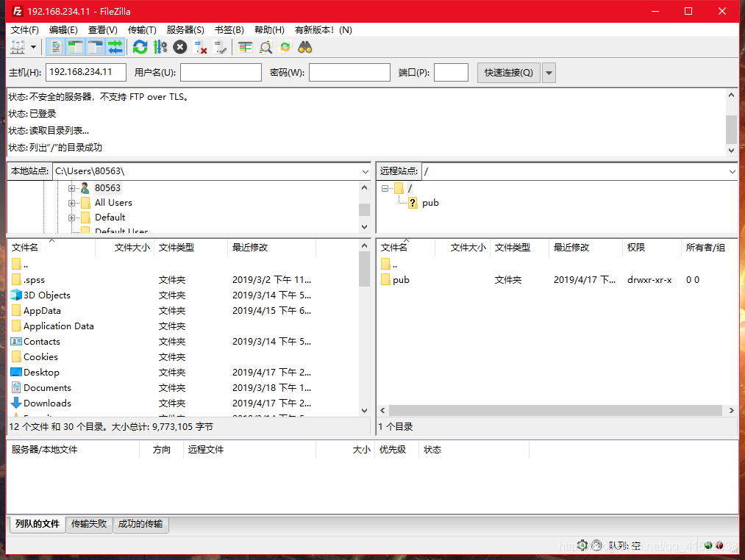Click local file list scrollbar down arrow
745x560 pixels.
[x=365, y=410]
